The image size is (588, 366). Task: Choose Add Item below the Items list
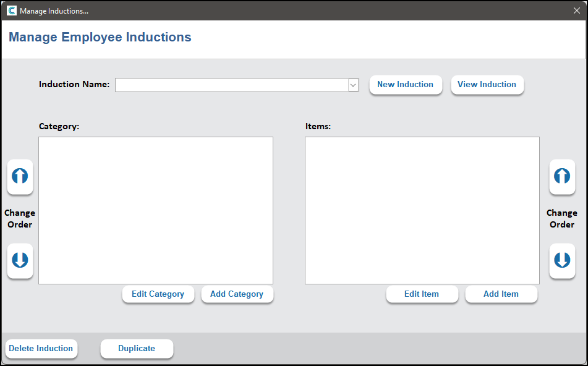point(501,294)
